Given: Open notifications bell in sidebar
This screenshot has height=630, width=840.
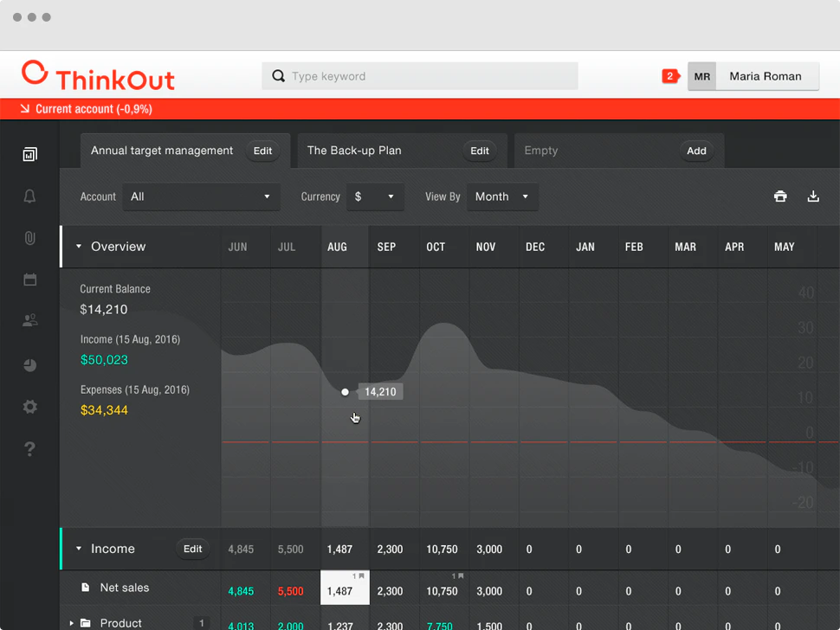Looking at the screenshot, I should (30, 196).
